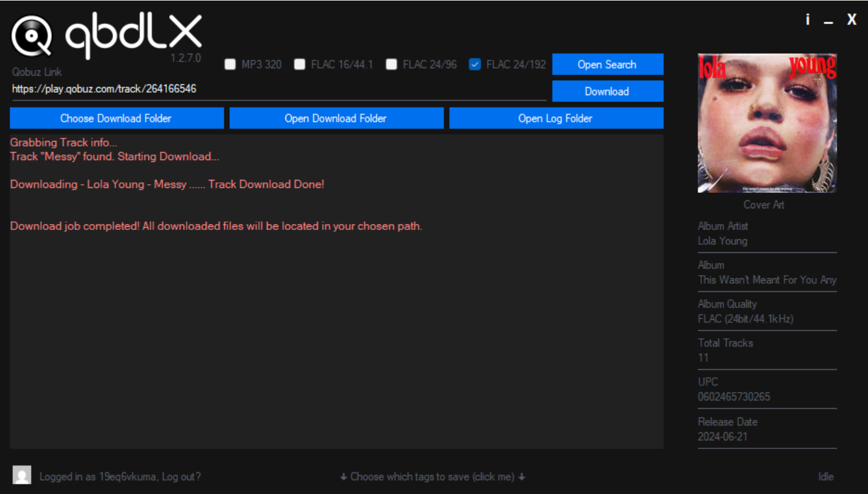Image resolution: width=868 pixels, height=494 pixels.
Task: Click the "Idle" status text
Action: click(825, 477)
